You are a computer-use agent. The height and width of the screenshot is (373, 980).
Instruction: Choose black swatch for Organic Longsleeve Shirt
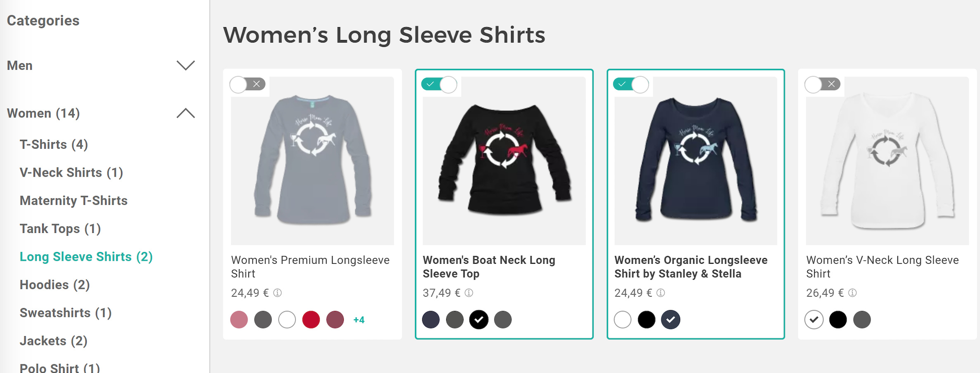click(x=647, y=320)
